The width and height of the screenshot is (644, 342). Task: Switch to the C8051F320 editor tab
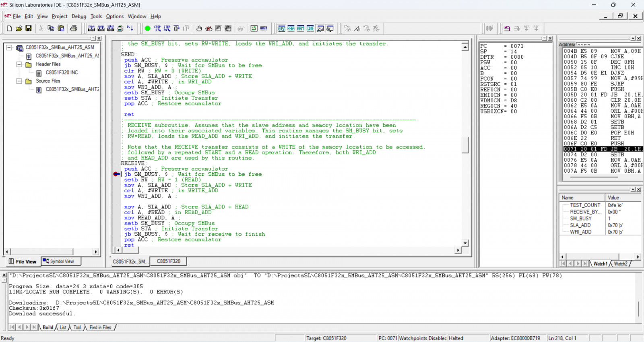coord(168,262)
